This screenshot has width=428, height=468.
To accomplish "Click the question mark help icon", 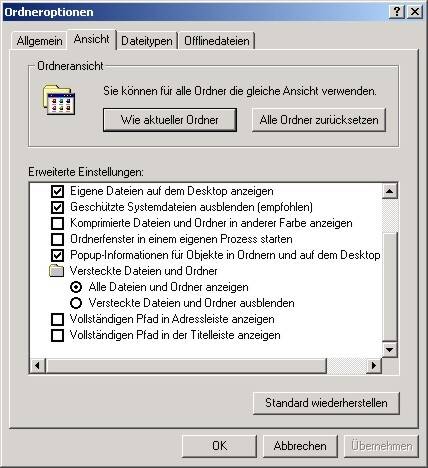I will [397, 12].
